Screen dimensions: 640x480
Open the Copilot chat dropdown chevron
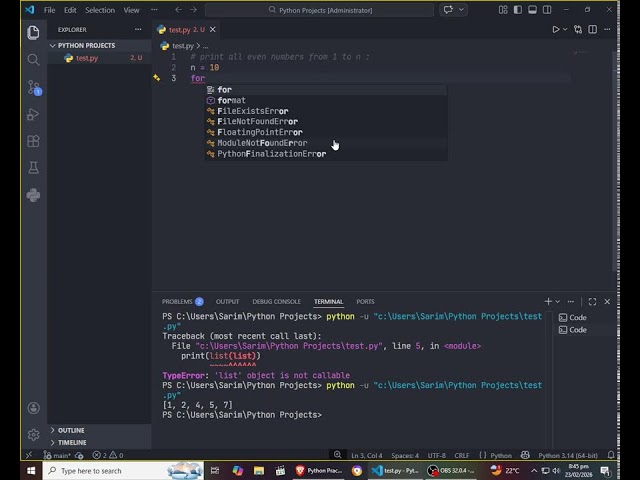point(461,10)
